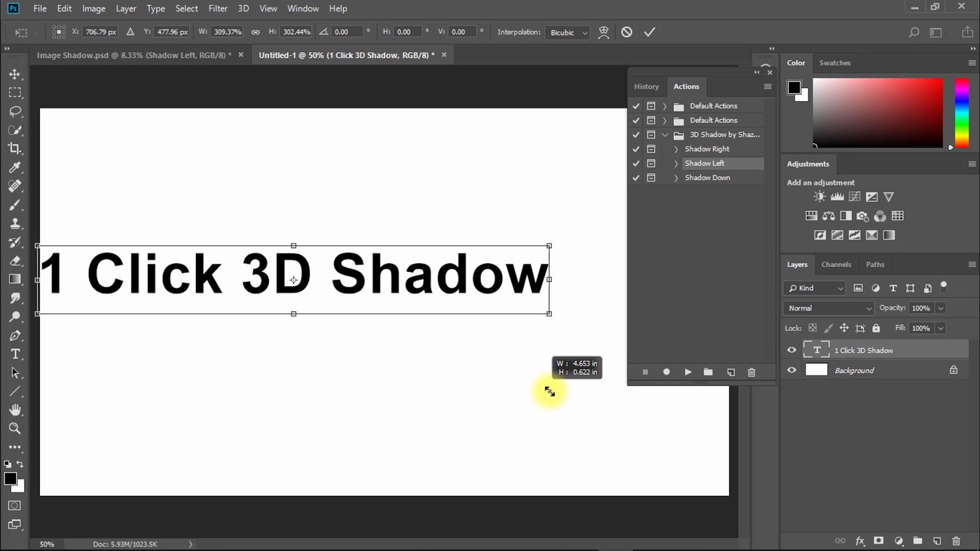Select the Zoom tool in toolbar

point(15,428)
